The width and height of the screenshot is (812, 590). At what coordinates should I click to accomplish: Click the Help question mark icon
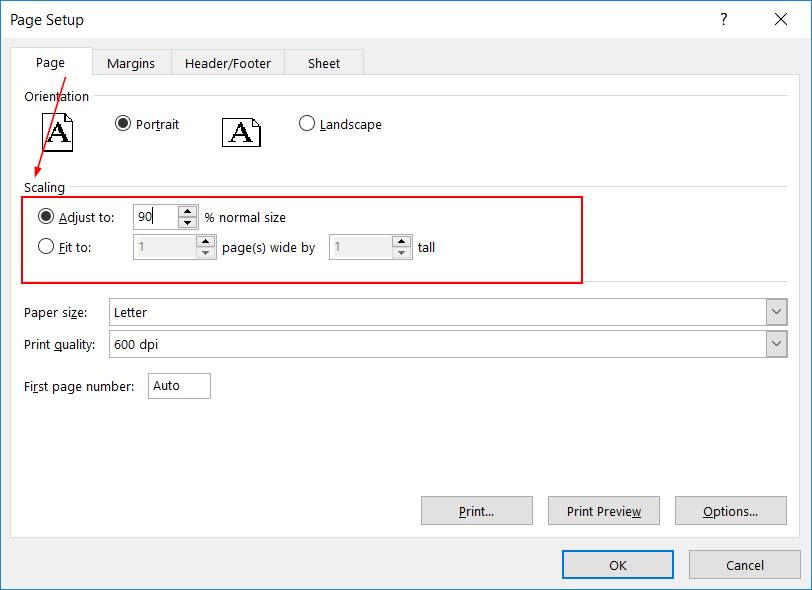pos(723,20)
